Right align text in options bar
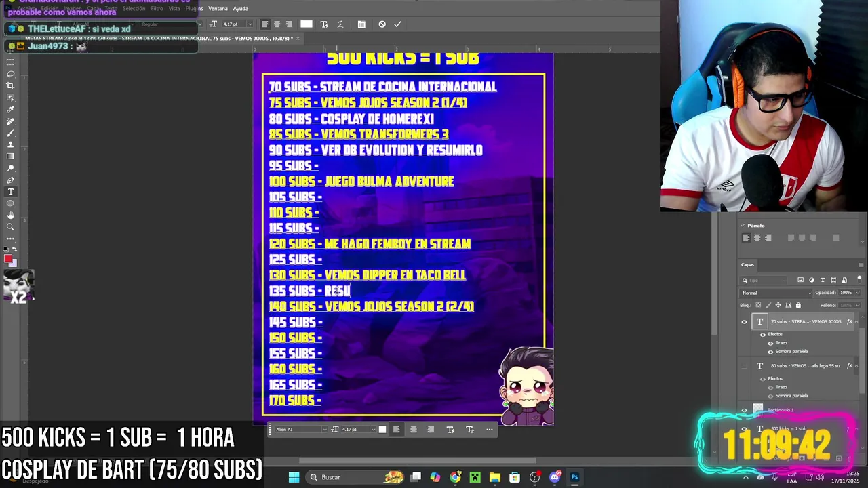The image size is (868, 488). pos(288,24)
